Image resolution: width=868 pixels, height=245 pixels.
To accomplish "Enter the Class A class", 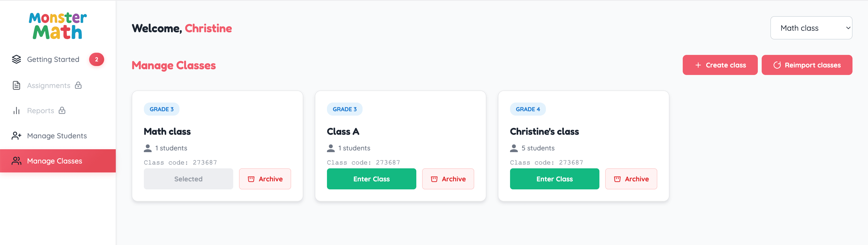I will (371, 179).
